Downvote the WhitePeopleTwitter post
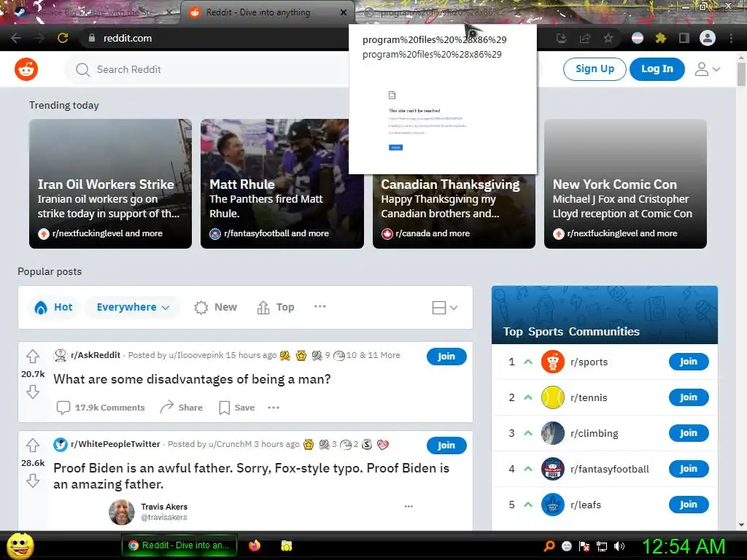The width and height of the screenshot is (747, 560). pos(32,481)
